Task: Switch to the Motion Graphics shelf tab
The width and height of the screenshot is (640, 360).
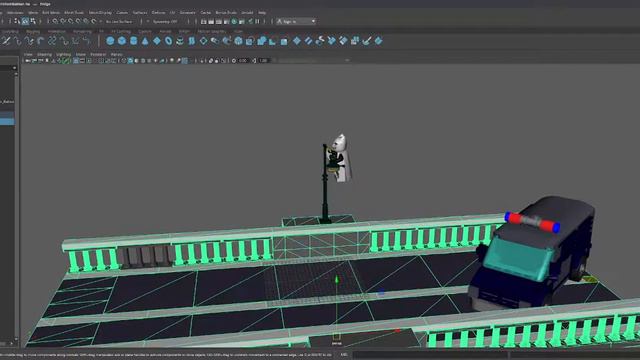Action: (x=211, y=31)
